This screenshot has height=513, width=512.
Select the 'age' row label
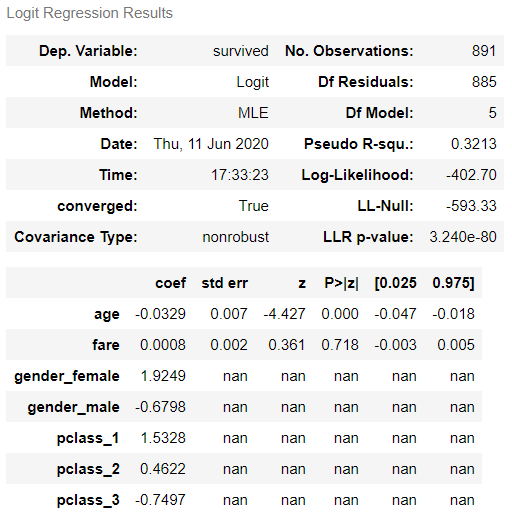pyautogui.click(x=107, y=315)
